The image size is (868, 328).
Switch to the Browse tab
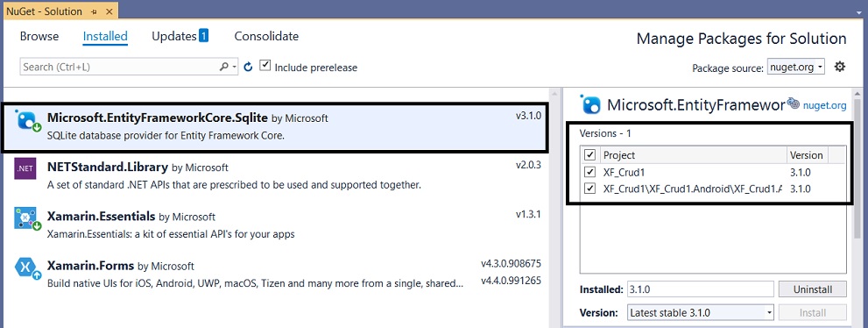(39, 37)
